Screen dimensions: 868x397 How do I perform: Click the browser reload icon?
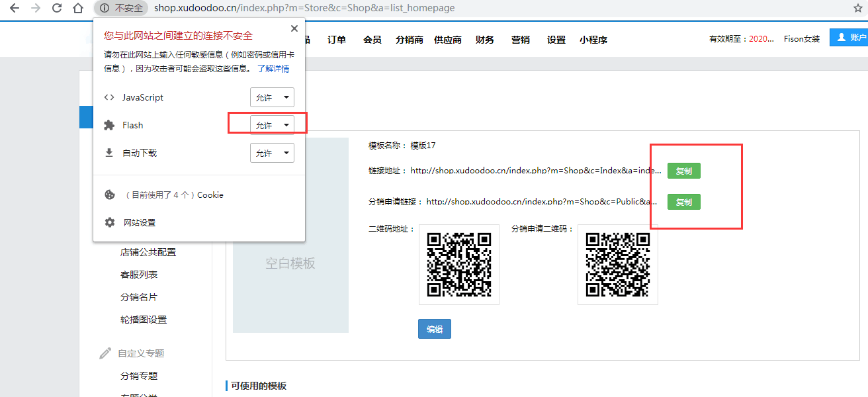coord(57,9)
